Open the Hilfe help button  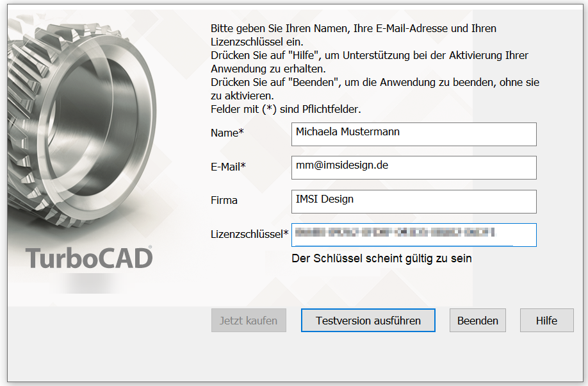click(x=546, y=321)
